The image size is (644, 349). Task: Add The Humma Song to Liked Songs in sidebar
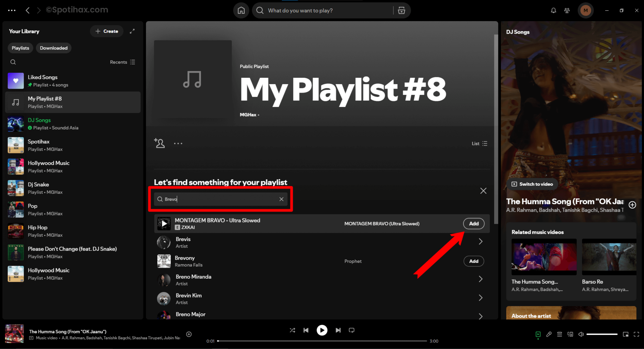(x=632, y=205)
